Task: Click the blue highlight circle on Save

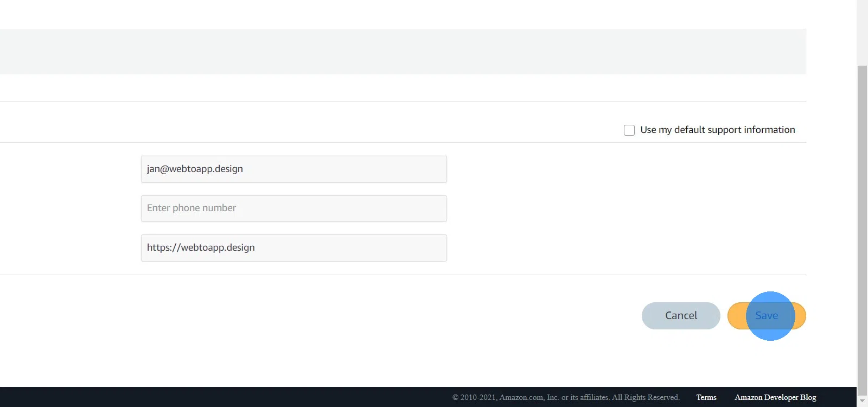Action: coord(770,316)
